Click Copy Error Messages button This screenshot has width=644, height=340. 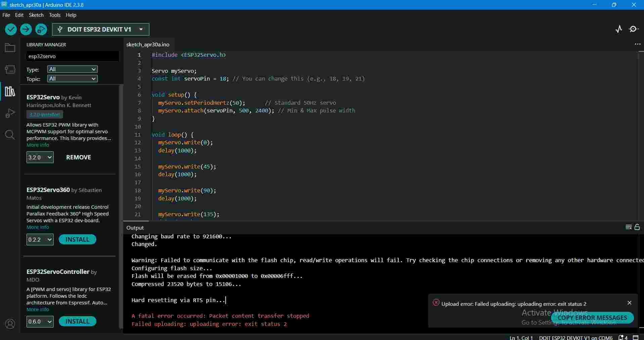(592, 318)
